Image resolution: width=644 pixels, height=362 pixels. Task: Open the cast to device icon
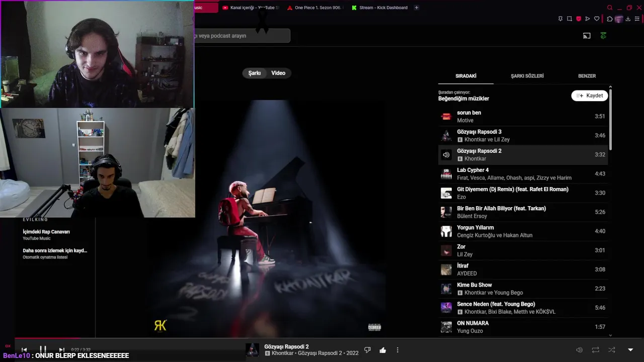(587, 36)
